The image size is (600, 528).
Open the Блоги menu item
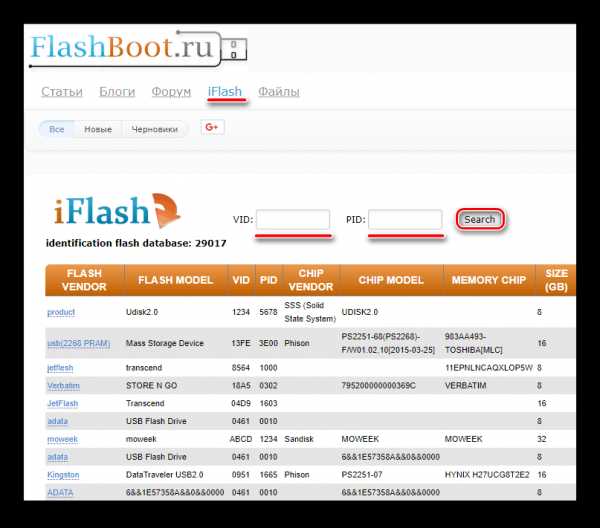coord(117,92)
